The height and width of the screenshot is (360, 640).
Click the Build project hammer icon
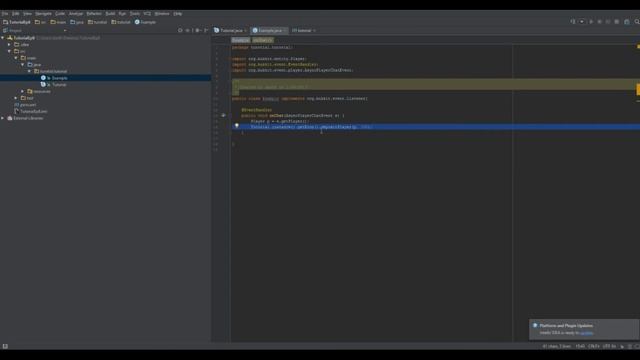573,22
